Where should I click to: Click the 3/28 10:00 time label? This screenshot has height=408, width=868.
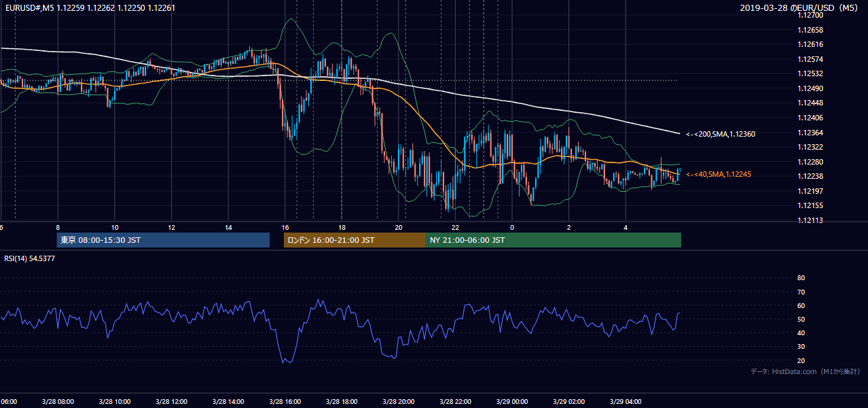(x=115, y=401)
